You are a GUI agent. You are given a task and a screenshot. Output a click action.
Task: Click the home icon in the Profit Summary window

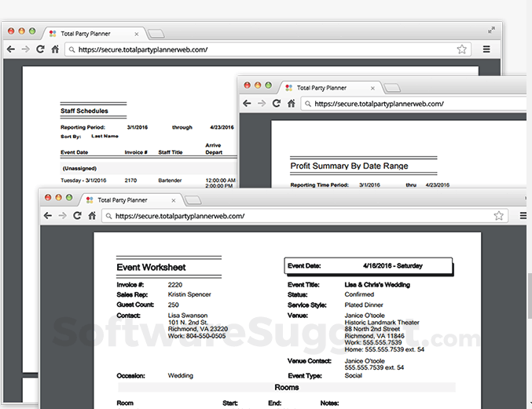click(x=292, y=104)
